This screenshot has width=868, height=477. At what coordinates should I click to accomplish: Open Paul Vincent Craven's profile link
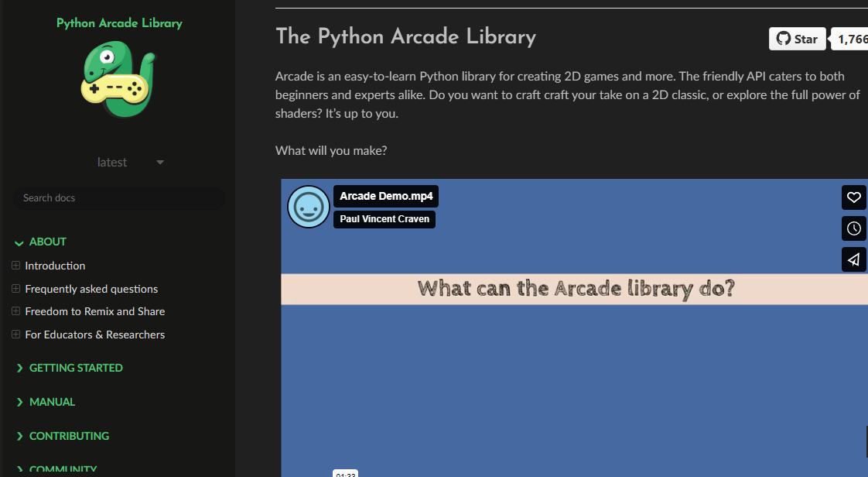coord(384,219)
